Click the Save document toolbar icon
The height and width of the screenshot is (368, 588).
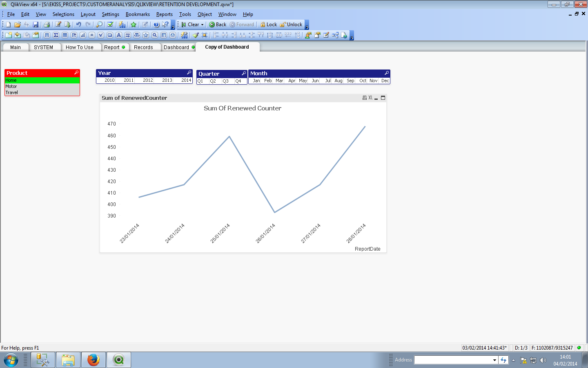coord(36,25)
